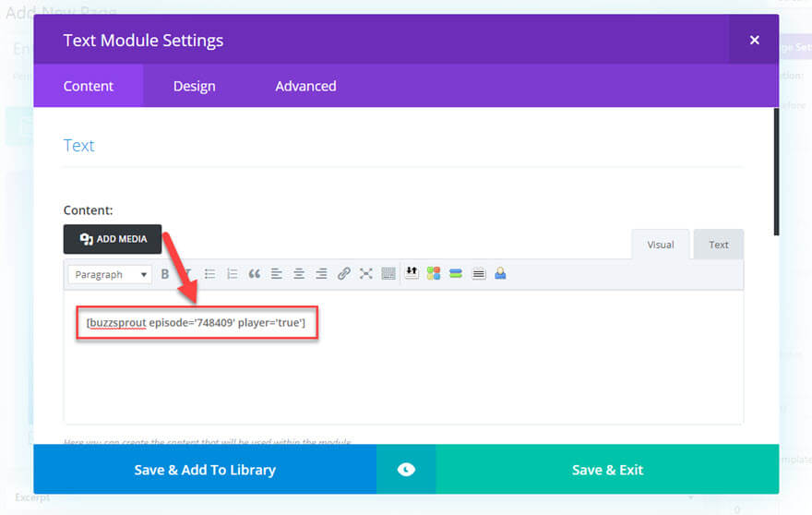
Task: Align text left
Action: click(x=277, y=274)
